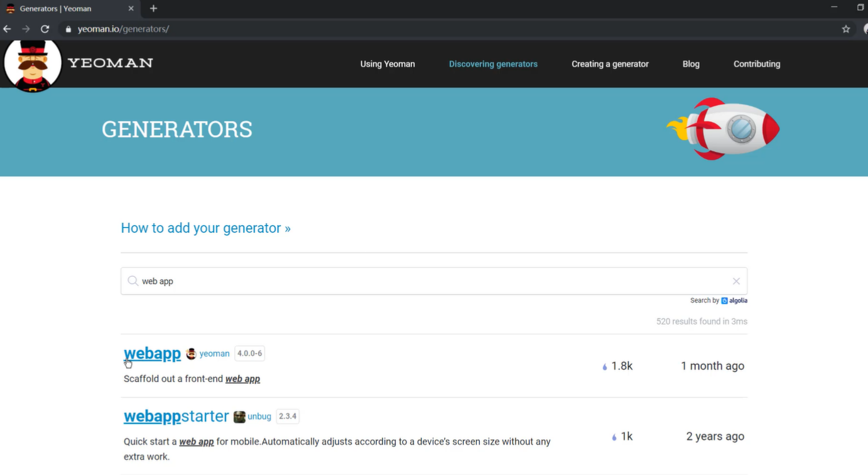Viewport: 868px width, 475px height.
Task: Click the GENERATORS page heading
Action: [177, 129]
